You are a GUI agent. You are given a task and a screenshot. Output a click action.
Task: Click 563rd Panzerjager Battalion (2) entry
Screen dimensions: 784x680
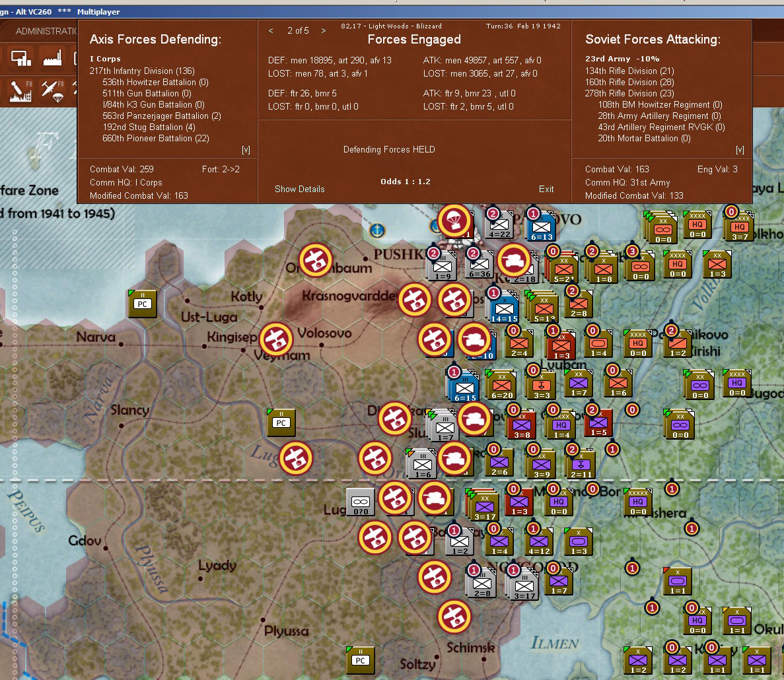162,116
